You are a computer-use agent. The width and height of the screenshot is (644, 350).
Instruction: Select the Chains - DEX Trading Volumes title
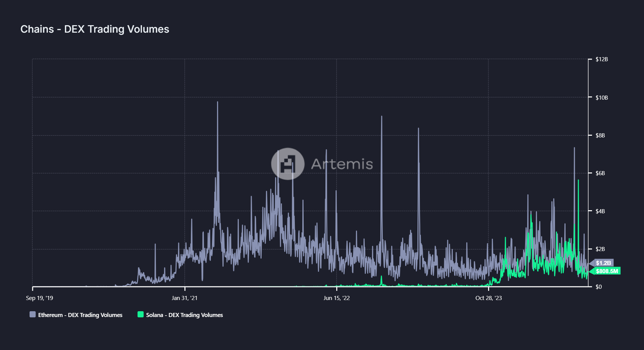(x=95, y=29)
